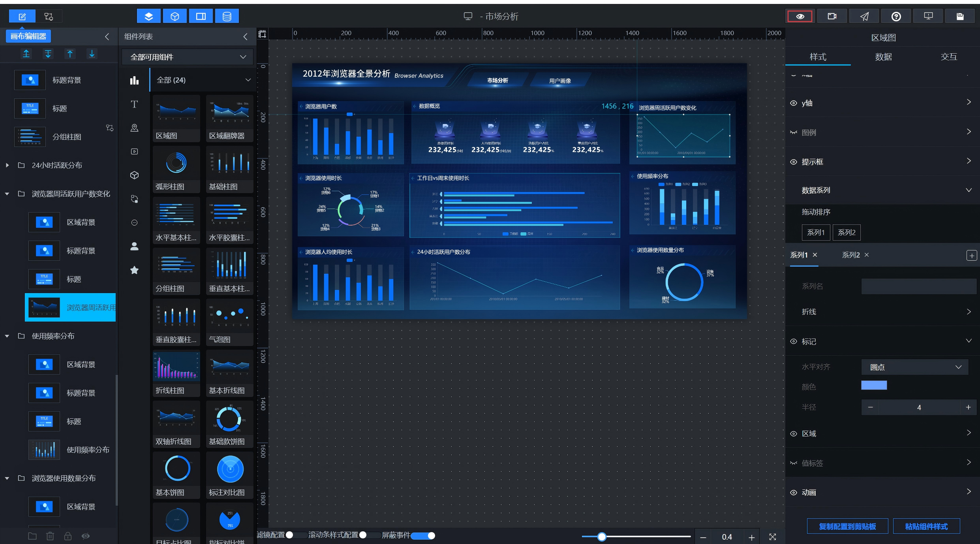Select the user person category icon
This screenshot has width=980, height=544.
point(134,247)
